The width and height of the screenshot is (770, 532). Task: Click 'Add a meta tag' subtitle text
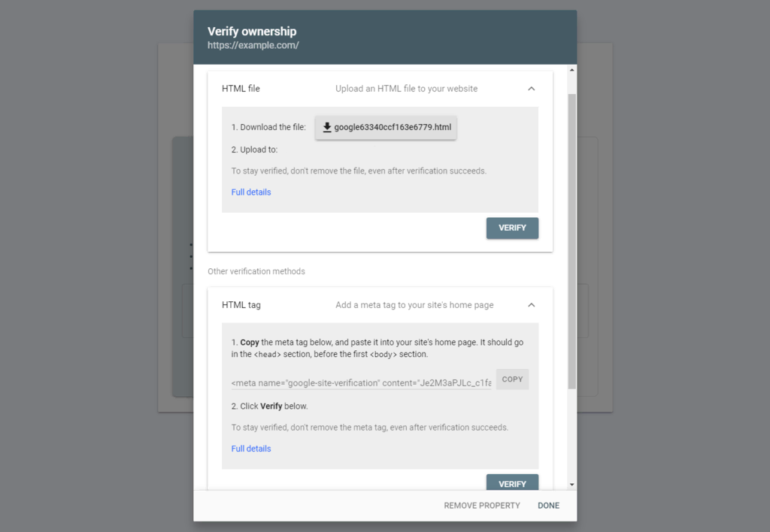tap(414, 305)
